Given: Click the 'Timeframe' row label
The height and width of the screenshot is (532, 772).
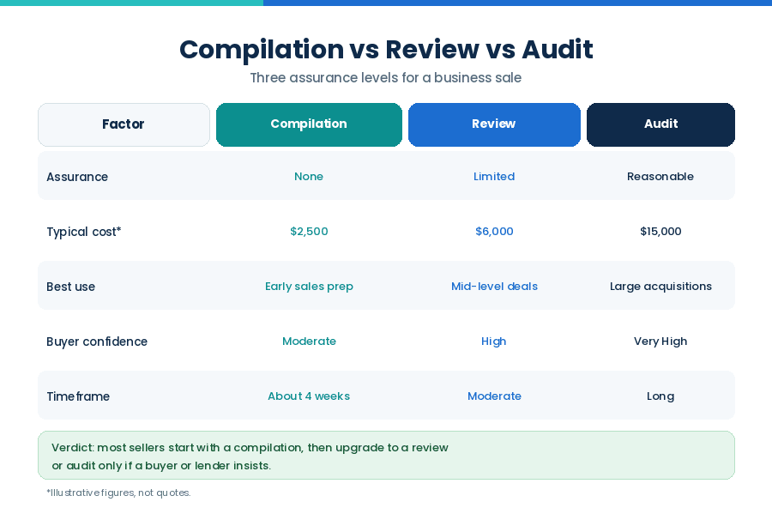Looking at the screenshot, I should pyautogui.click(x=78, y=396).
